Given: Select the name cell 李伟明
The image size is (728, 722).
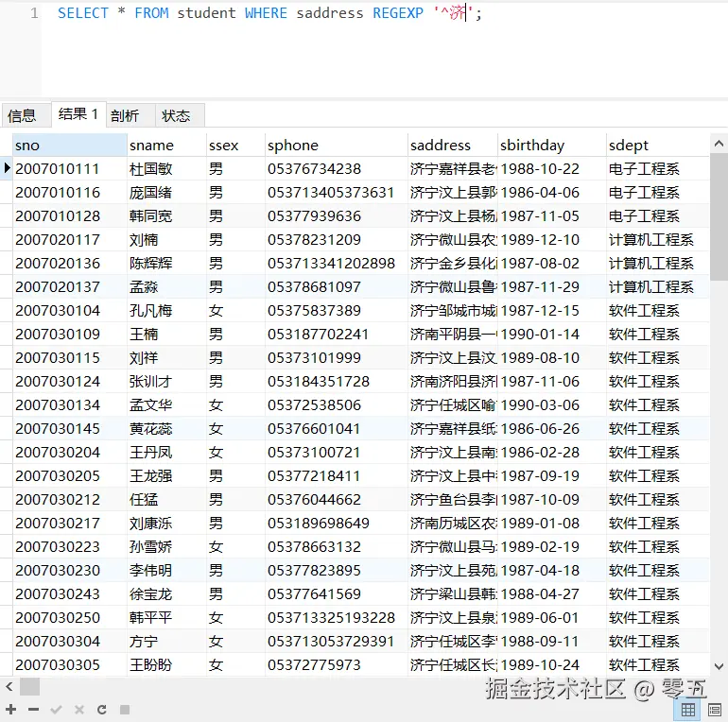Looking at the screenshot, I should pos(166,571).
